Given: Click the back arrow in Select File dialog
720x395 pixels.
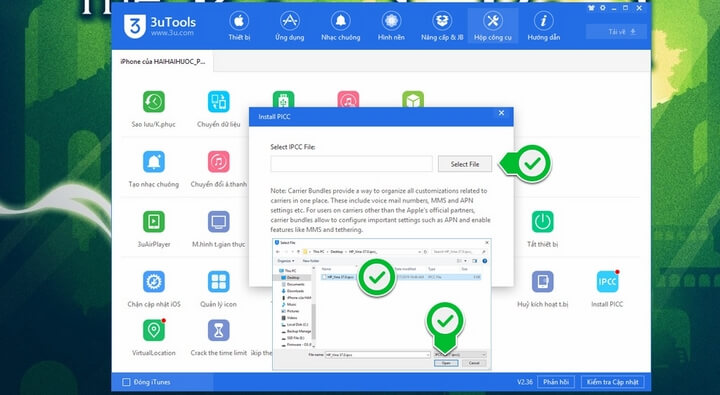Looking at the screenshot, I should tap(277, 252).
